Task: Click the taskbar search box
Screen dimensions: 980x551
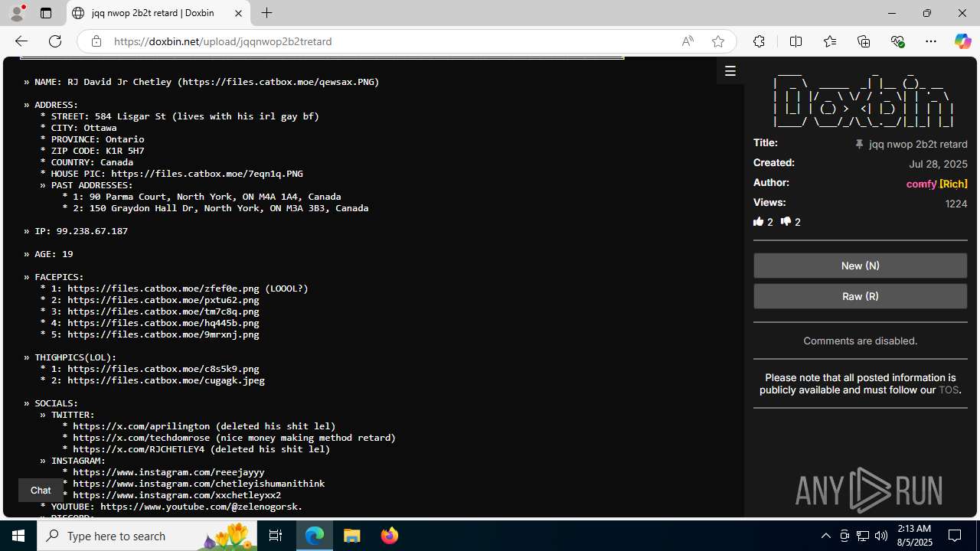Action: (x=147, y=536)
